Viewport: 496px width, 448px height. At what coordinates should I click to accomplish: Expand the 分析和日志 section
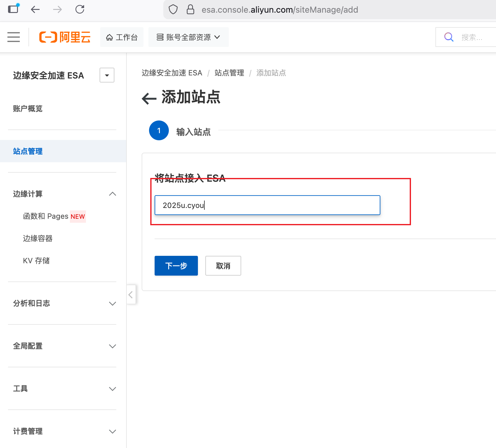point(112,303)
